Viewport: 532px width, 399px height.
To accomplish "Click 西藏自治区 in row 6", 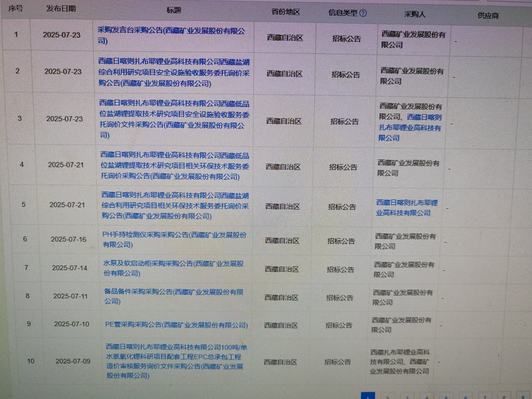I will point(282,241).
